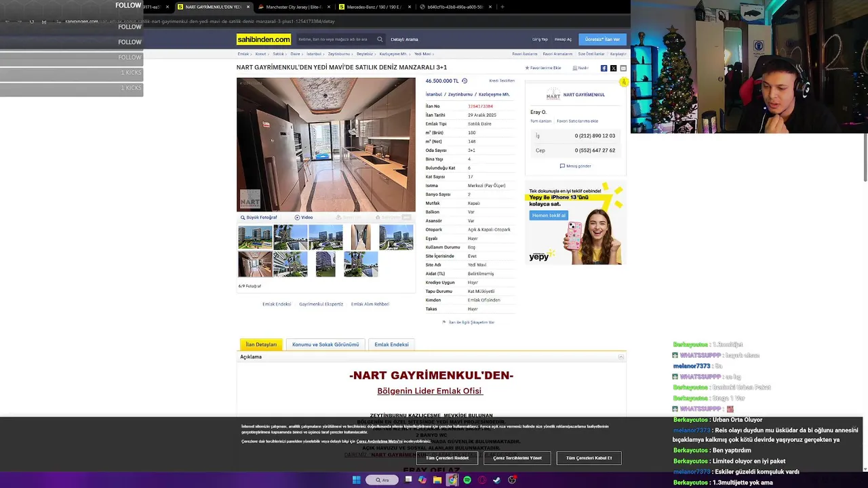Click the complaint flag icon (İlan ile İlgili Şikayetim Var)
The width and height of the screenshot is (868, 488).
tap(444, 323)
